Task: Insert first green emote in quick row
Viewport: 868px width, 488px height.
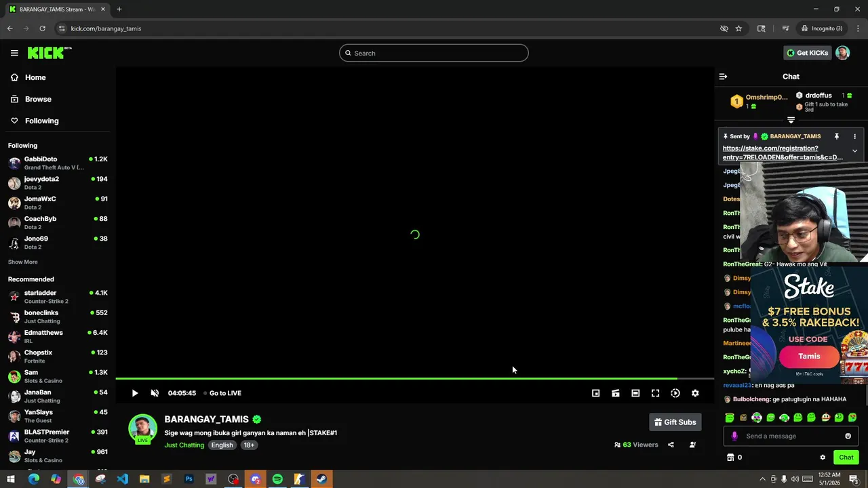Action: [x=730, y=418]
